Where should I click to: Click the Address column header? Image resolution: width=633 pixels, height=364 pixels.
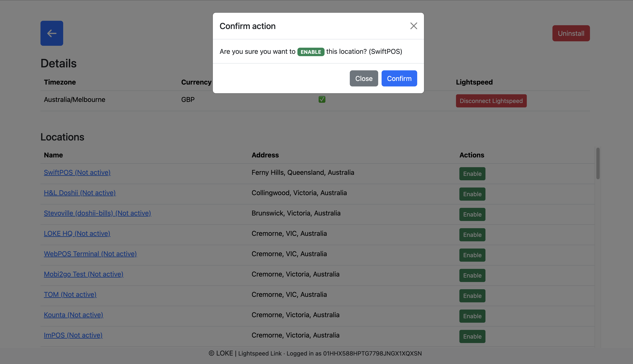click(265, 155)
